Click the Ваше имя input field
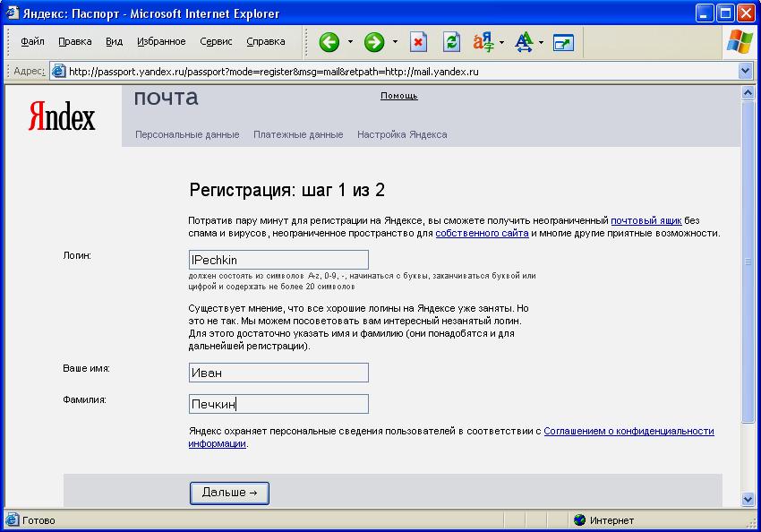 [278, 373]
